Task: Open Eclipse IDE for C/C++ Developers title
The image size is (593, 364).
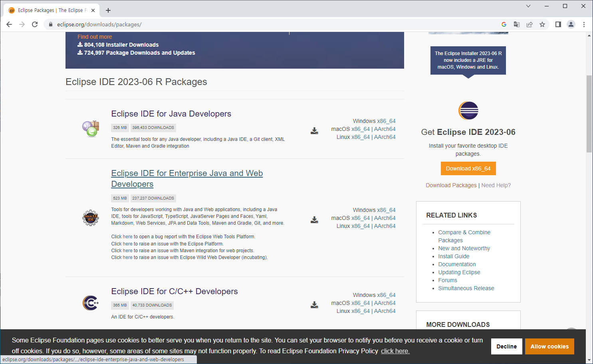Action: click(175, 291)
